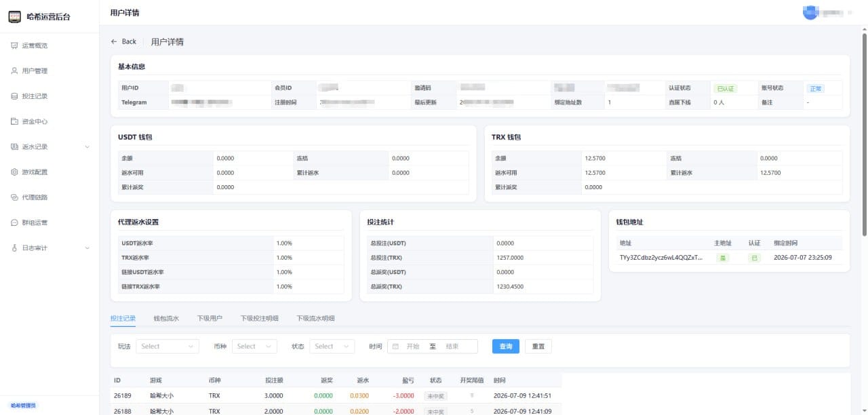Switch to the 下级流水明细 tab

315,318
